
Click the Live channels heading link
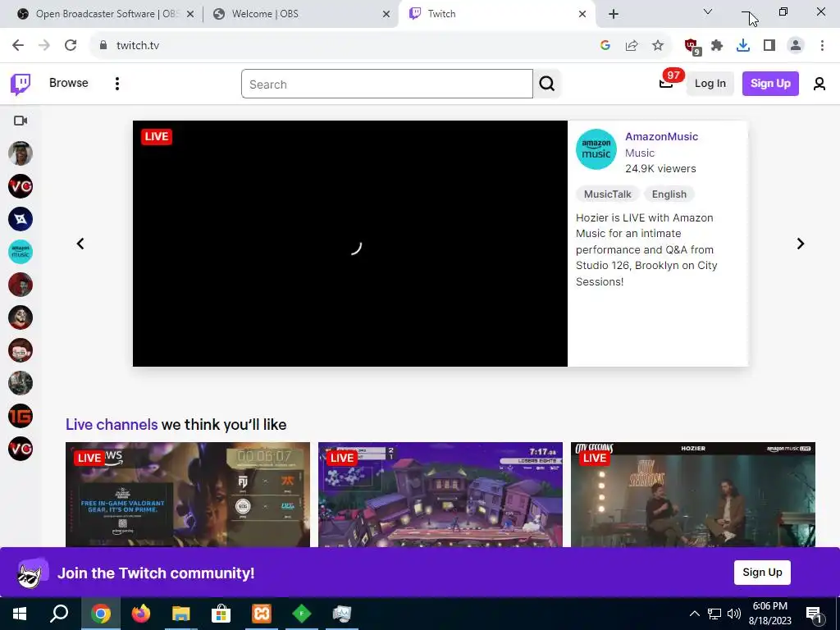point(112,425)
